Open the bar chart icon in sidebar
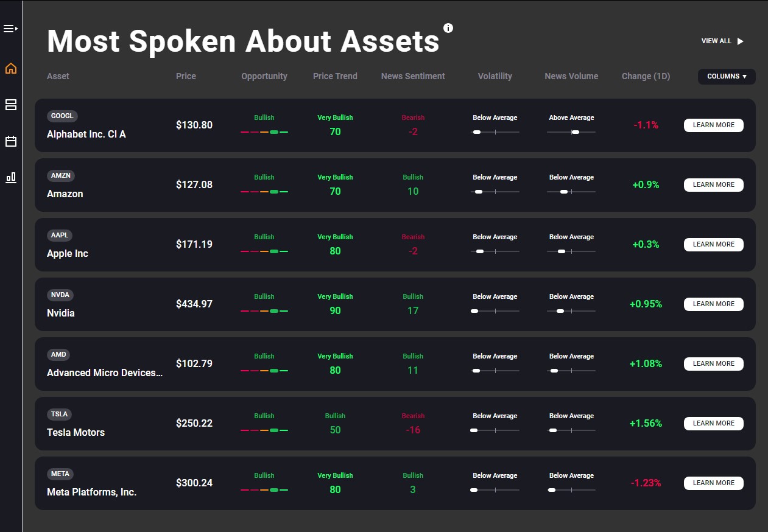 coord(10,178)
